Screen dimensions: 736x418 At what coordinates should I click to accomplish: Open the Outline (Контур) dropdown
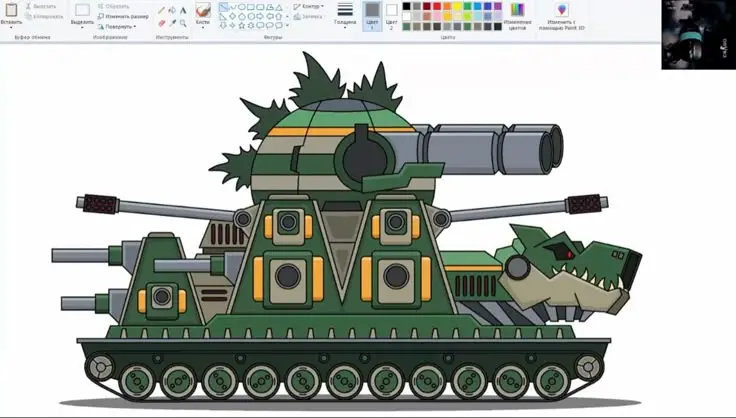308,7
